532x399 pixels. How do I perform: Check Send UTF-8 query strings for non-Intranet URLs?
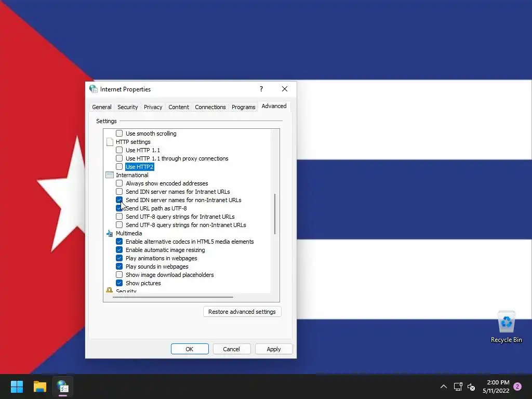119,224
